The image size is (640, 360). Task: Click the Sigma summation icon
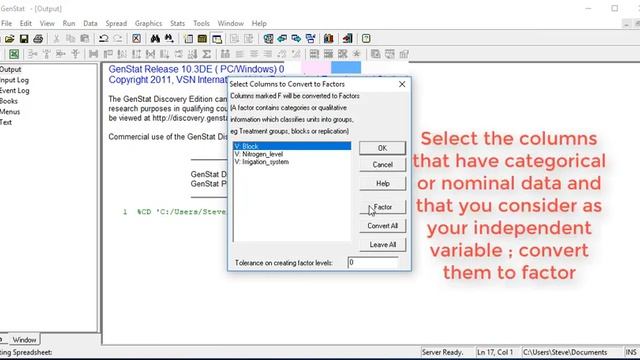[x=207, y=54]
